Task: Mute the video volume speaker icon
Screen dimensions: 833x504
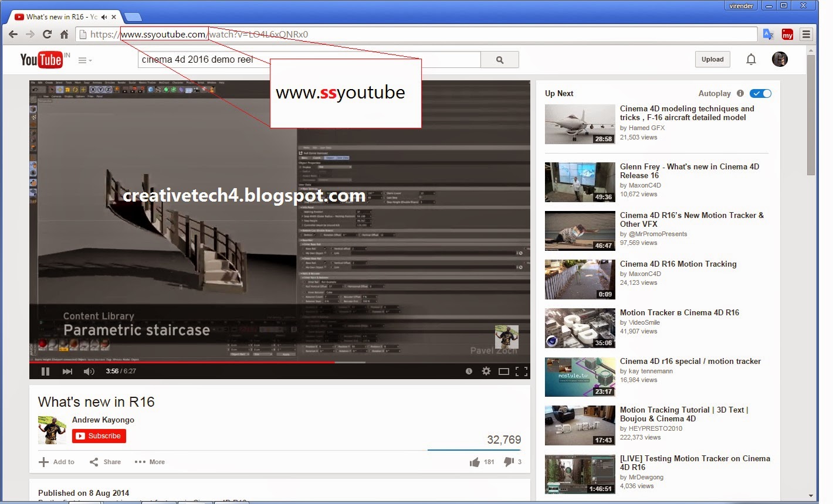Action: (89, 371)
